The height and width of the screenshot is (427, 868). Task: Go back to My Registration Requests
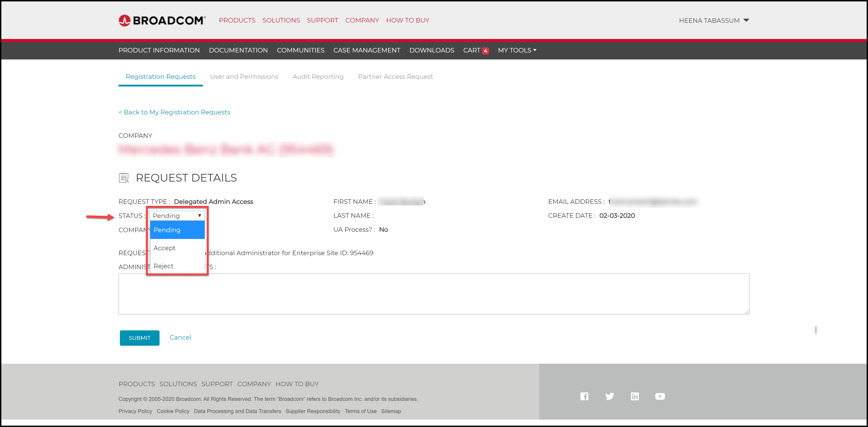coord(174,112)
